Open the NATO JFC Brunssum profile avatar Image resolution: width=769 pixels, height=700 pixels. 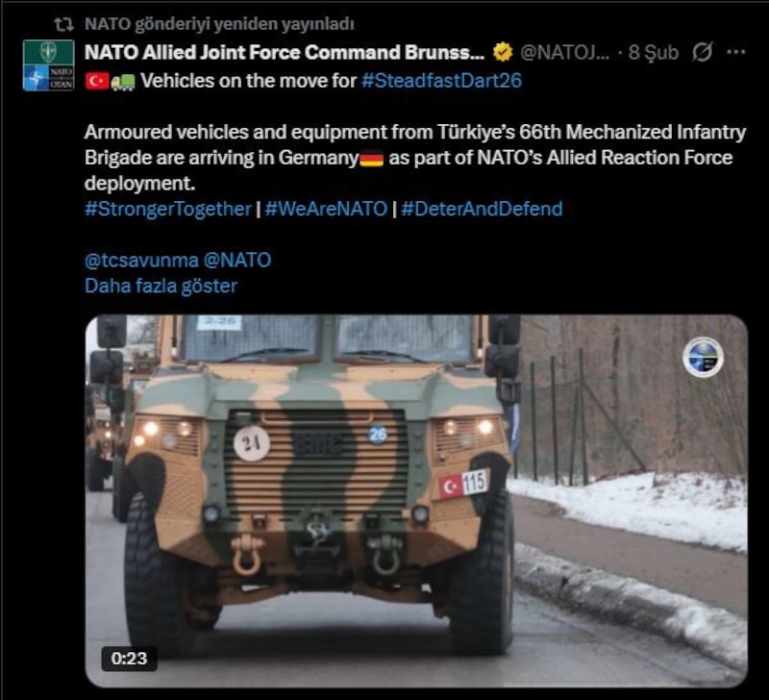(48, 65)
